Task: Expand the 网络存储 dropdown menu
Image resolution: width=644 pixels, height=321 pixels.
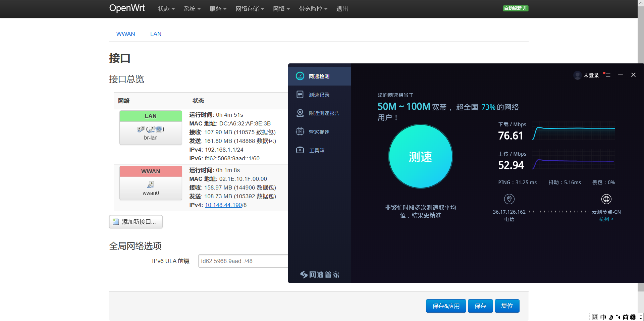Action: [250, 9]
